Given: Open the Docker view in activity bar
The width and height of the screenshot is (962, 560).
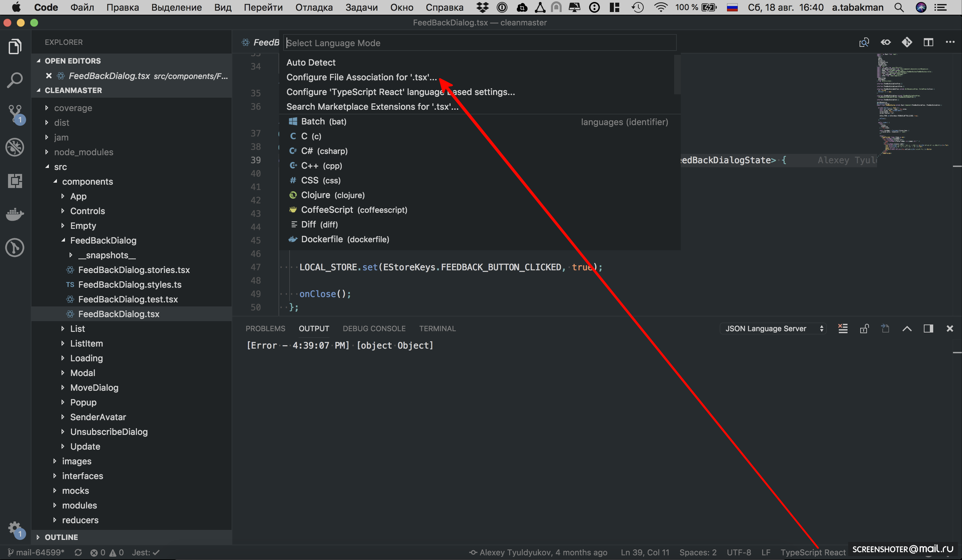Looking at the screenshot, I should [x=15, y=214].
